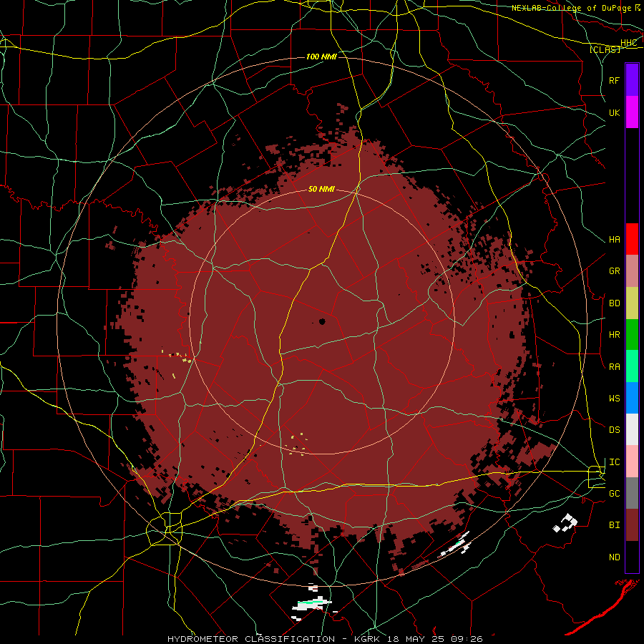Viewport: 644px width, 644px height.
Task: Select the IC light pink legend swatch
Action: [632, 462]
